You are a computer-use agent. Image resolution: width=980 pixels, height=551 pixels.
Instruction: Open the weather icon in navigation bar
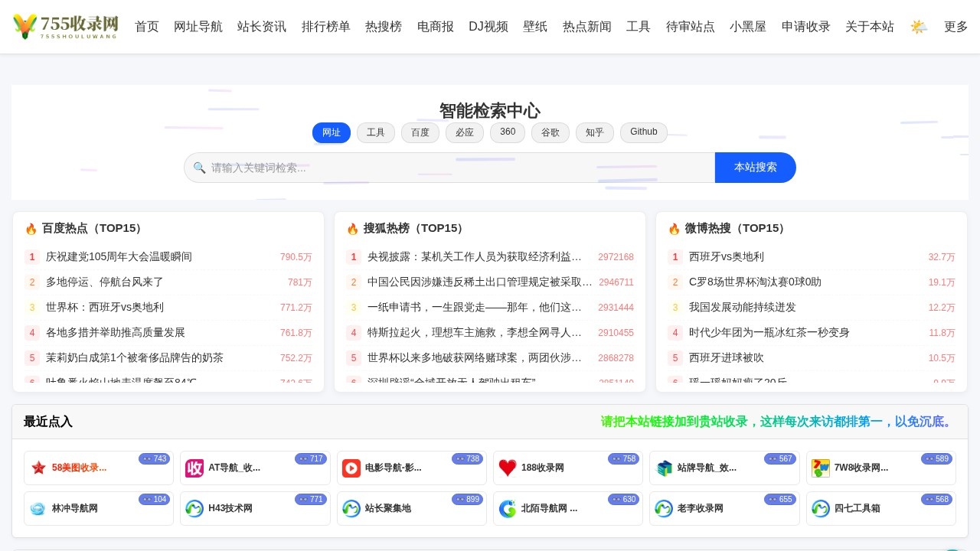click(x=919, y=27)
